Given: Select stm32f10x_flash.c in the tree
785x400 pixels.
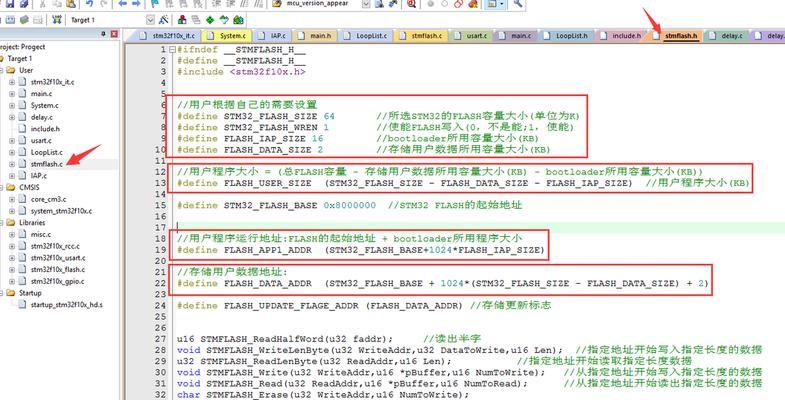Looking at the screenshot, I should click(x=58, y=269).
